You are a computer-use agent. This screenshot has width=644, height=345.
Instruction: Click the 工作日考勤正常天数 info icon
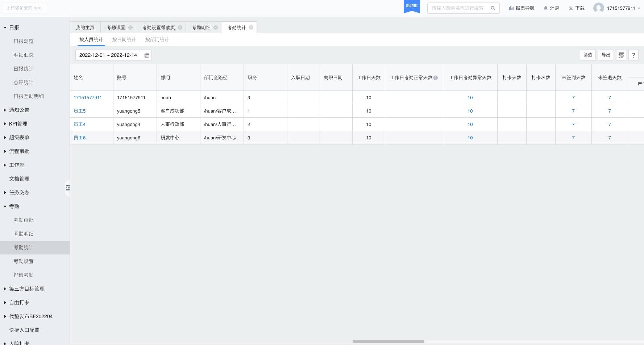[x=436, y=78]
